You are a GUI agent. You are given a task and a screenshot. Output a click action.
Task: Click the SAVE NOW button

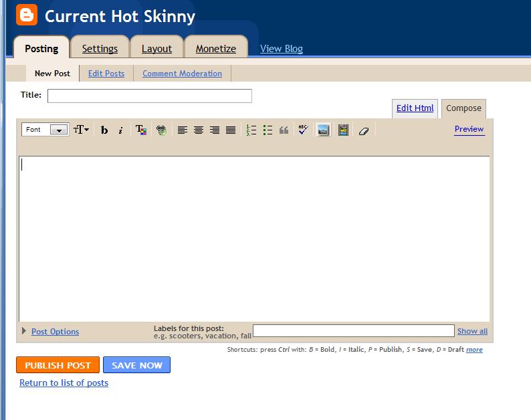coord(137,365)
